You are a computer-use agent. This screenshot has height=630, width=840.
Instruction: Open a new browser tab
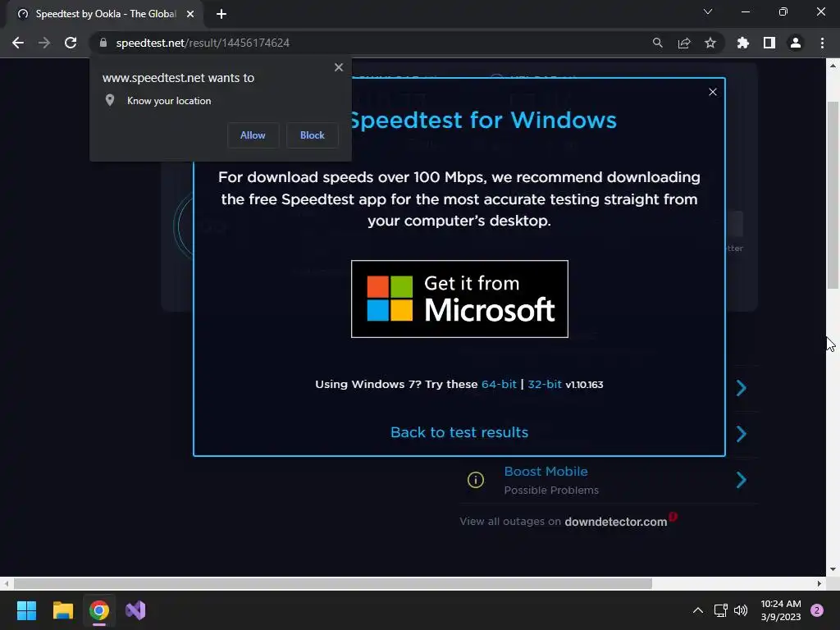point(221,14)
